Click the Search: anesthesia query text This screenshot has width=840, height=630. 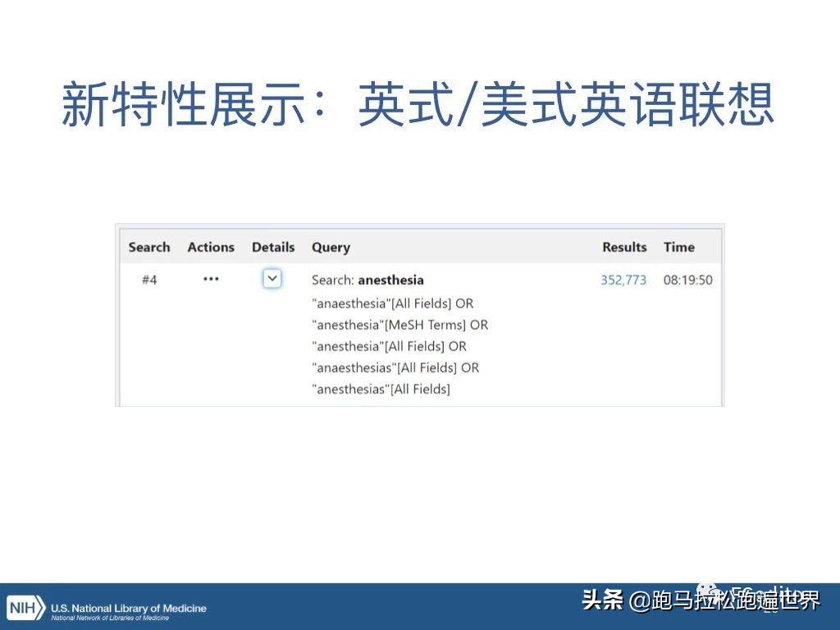click(367, 280)
